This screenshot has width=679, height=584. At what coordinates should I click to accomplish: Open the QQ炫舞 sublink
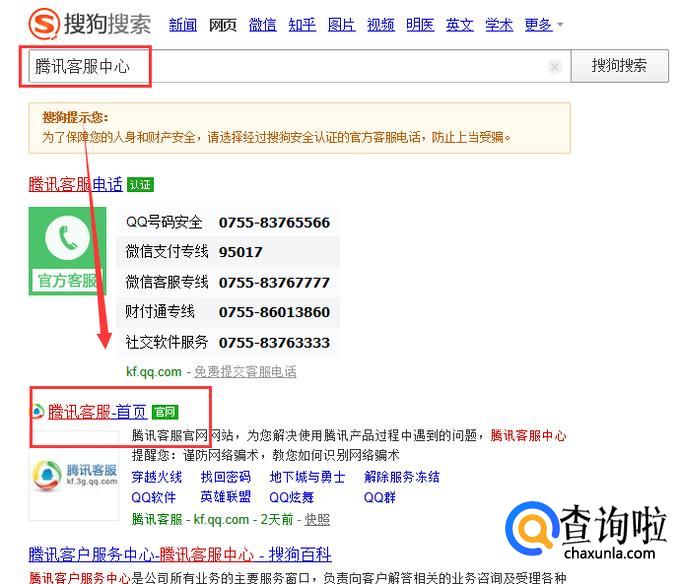291,497
